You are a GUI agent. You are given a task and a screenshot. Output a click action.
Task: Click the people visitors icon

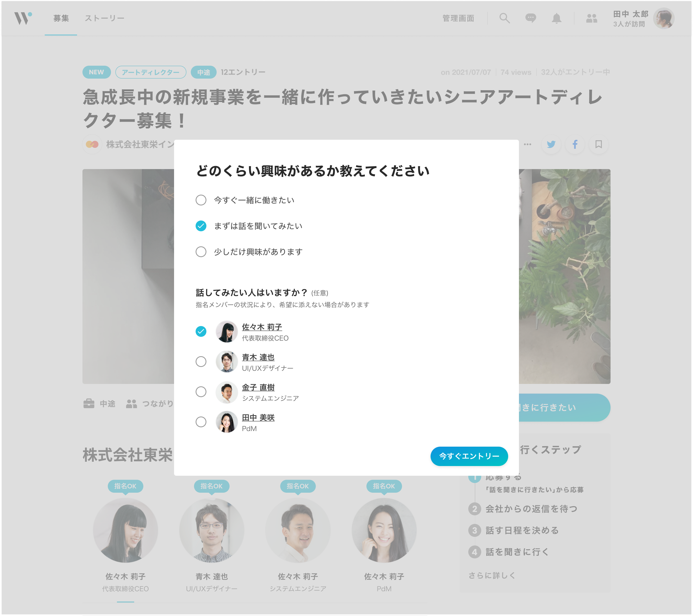pyautogui.click(x=591, y=18)
